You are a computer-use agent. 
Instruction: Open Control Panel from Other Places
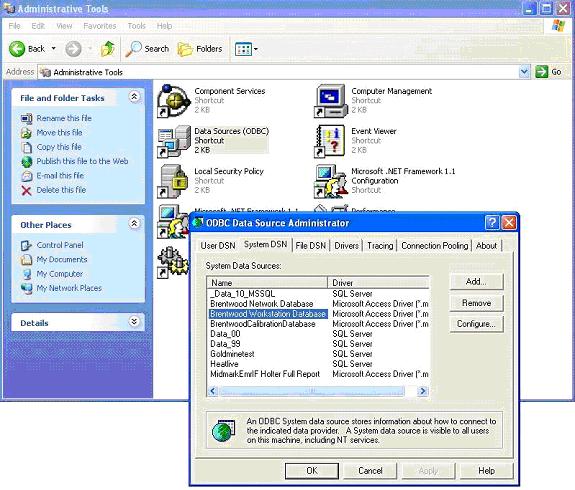click(x=60, y=245)
